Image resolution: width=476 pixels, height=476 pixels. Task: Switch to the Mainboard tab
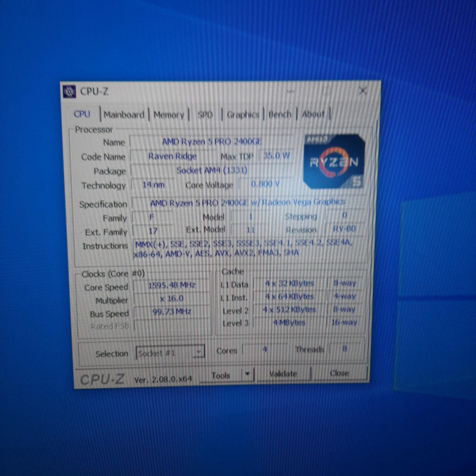pyautogui.click(x=124, y=115)
